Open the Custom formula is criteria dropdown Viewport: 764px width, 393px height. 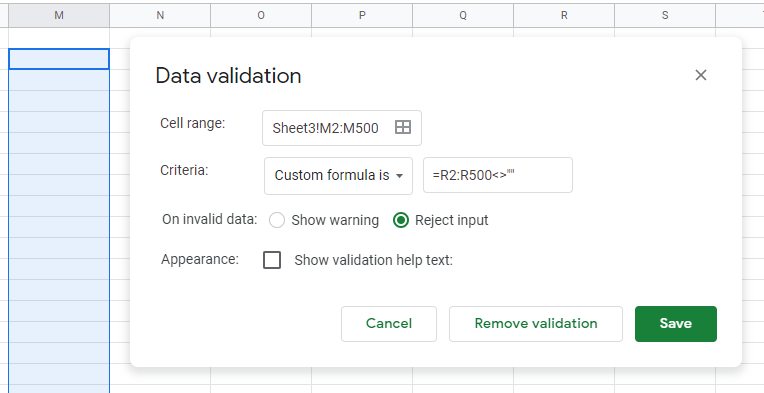[x=339, y=175]
